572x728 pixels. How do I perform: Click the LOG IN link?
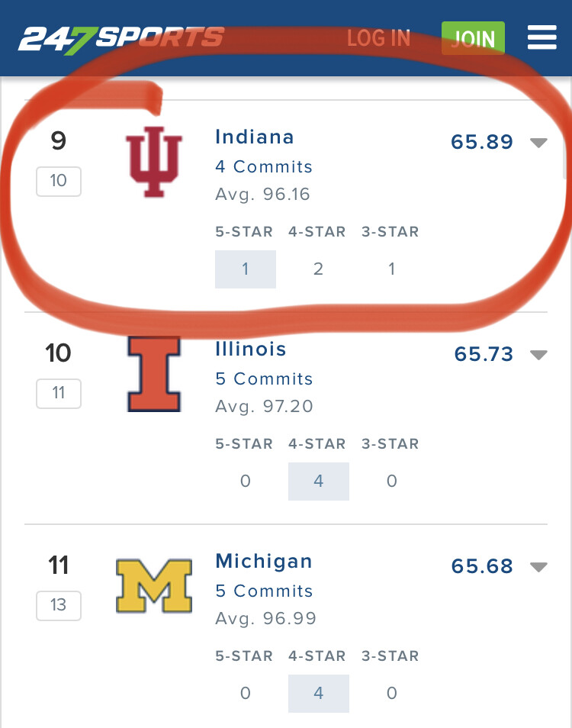click(x=378, y=38)
